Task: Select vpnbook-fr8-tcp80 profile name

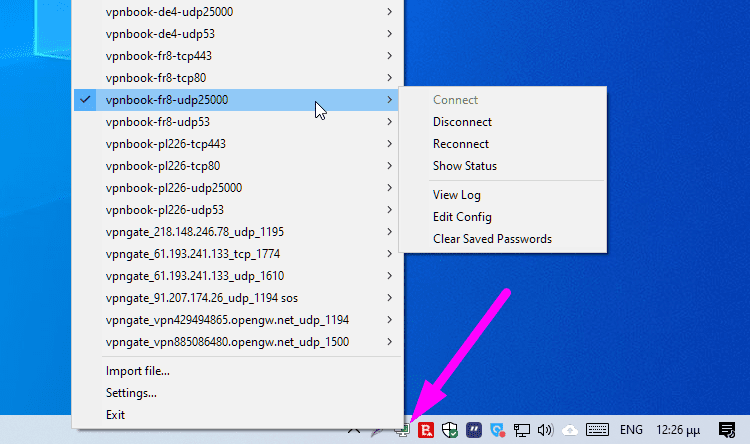Action: coord(156,78)
